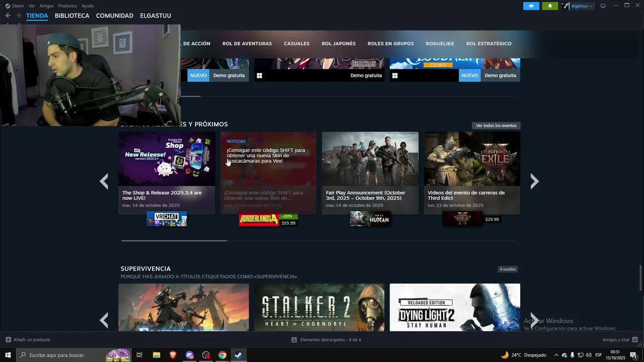Open the Ver menu
The height and width of the screenshot is (362, 644).
(32, 6)
